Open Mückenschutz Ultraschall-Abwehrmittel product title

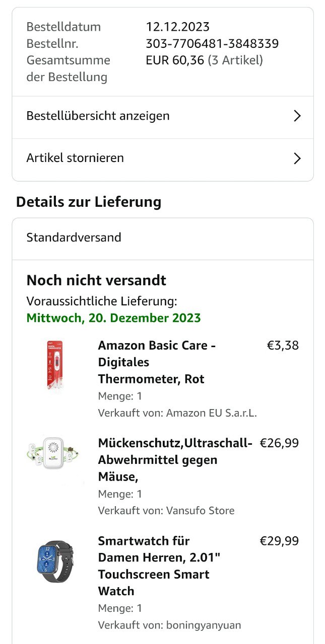pos(174,459)
